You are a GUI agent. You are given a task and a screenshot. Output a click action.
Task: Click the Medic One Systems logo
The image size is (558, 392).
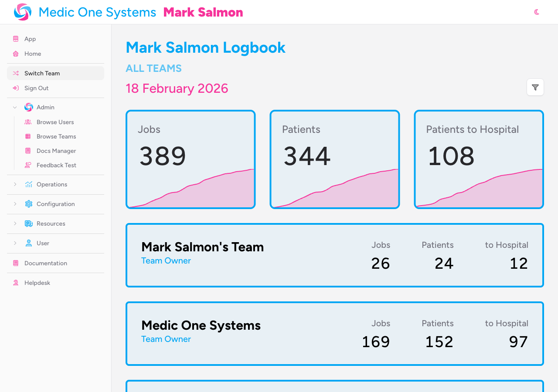[x=21, y=12]
